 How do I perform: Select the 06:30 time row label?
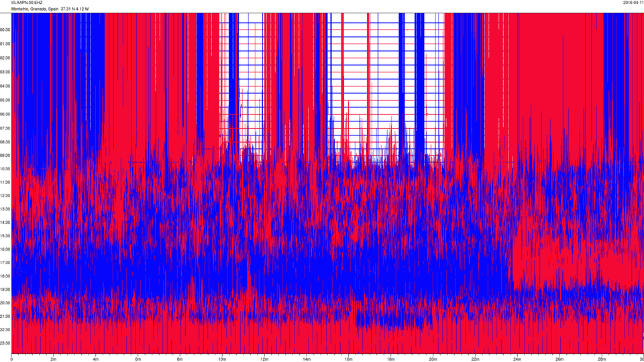click(x=5, y=115)
